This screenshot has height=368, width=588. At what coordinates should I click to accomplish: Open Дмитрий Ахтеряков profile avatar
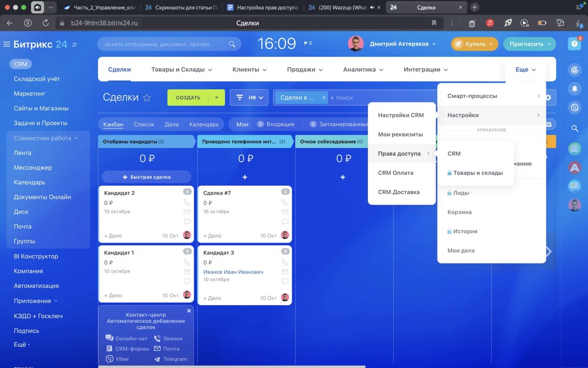click(x=356, y=44)
